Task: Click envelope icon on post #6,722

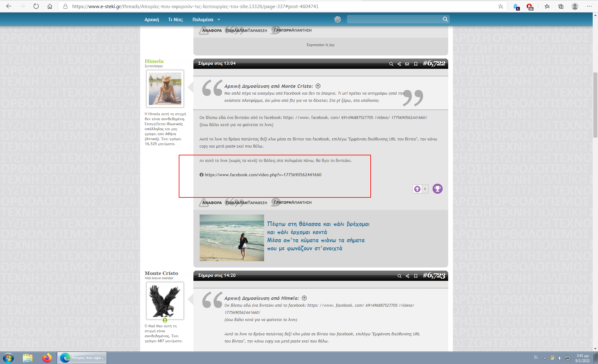Action: [x=407, y=64]
